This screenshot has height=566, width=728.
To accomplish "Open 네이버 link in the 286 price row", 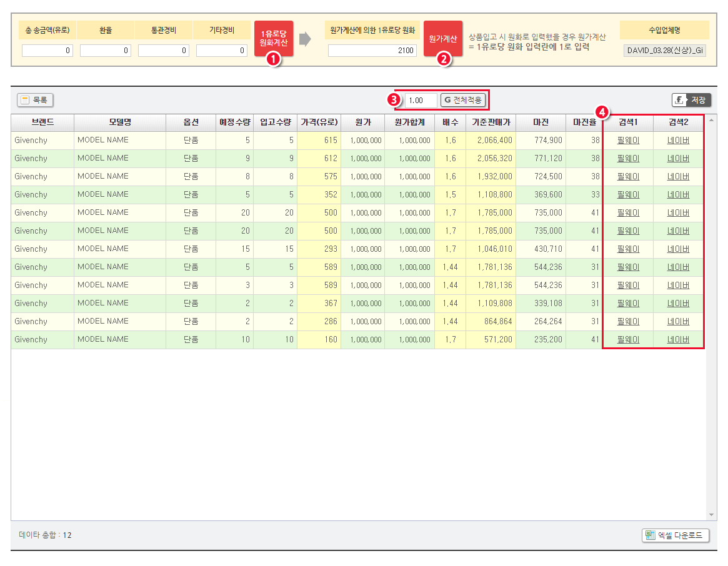I will pyautogui.click(x=679, y=321).
